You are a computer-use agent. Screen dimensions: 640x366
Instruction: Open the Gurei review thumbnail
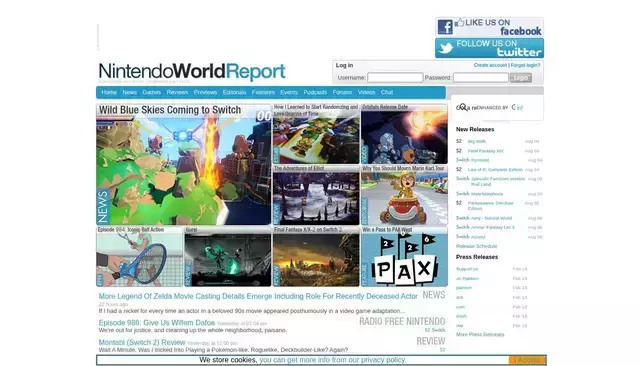click(228, 257)
